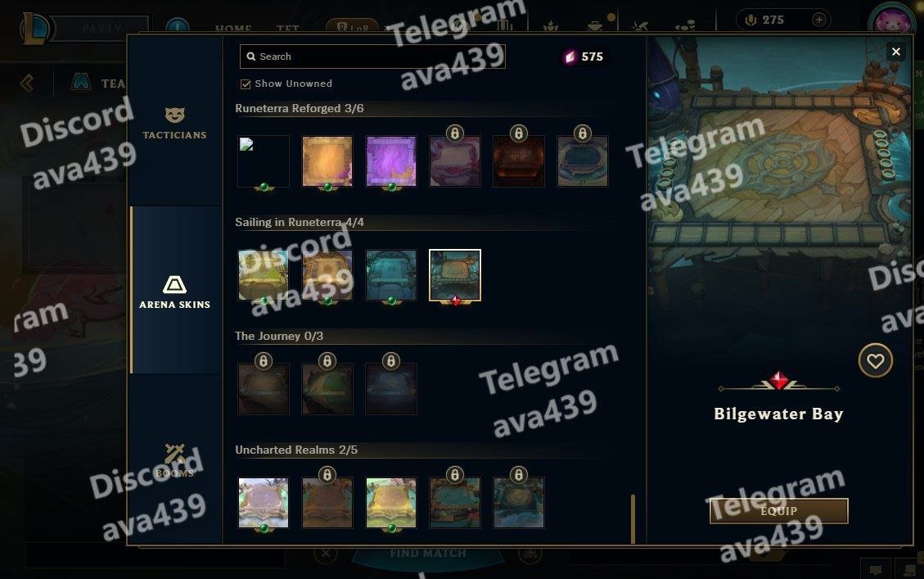The width and height of the screenshot is (924, 579).
Task: Toggle the Show Unowned checkbox
Action: [246, 84]
